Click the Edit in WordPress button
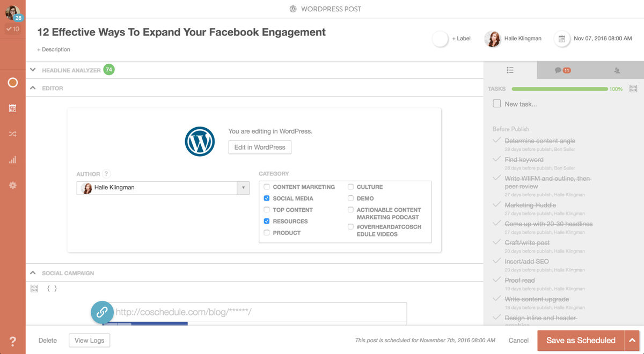 260,147
